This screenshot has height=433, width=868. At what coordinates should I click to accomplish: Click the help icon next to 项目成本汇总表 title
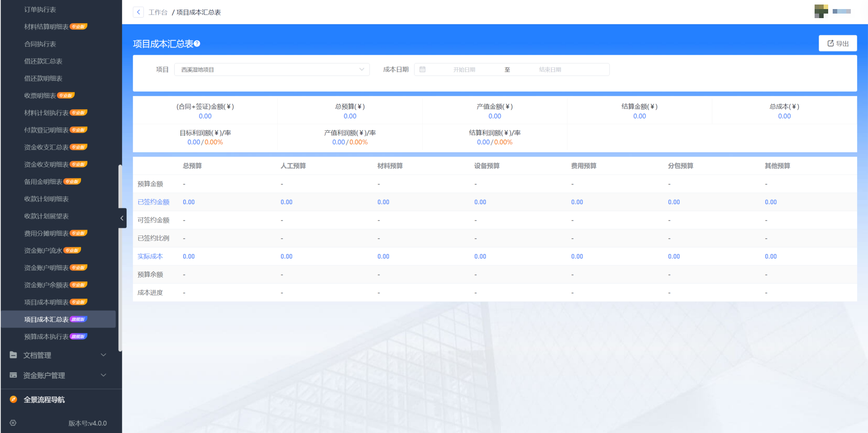pos(197,44)
